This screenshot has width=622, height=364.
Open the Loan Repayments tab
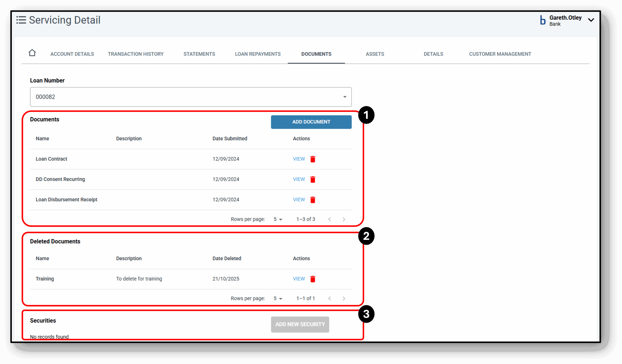(x=258, y=54)
